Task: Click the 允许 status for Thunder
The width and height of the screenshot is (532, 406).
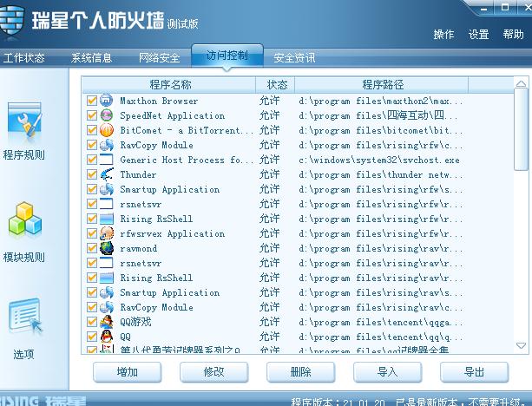Action: 269,174
